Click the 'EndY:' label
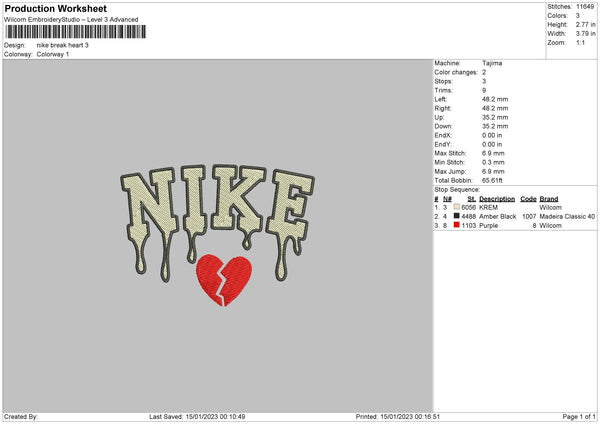Image resolution: width=600 pixels, height=424 pixels. 443,145
